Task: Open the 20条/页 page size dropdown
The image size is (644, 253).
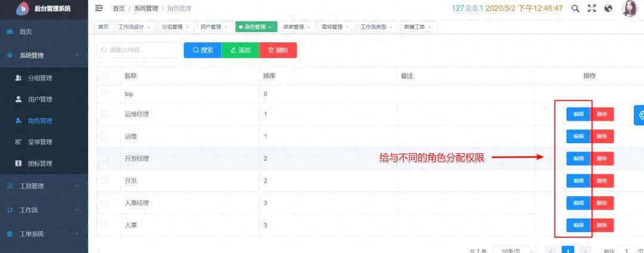Action: click(515, 251)
